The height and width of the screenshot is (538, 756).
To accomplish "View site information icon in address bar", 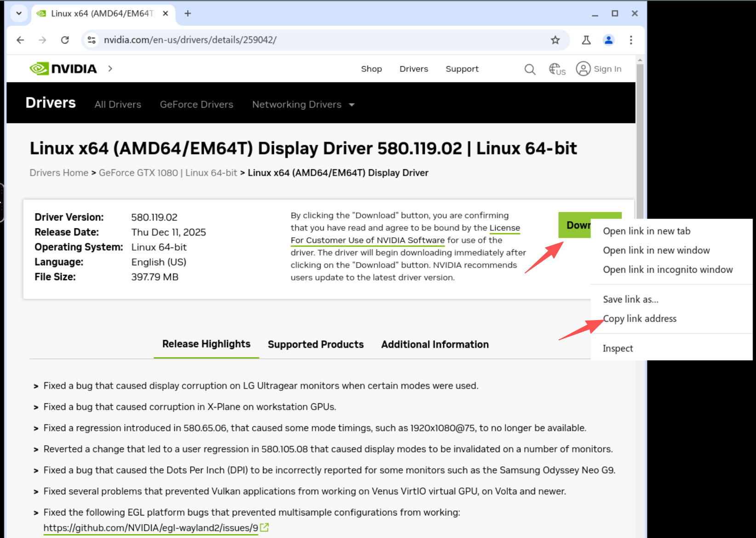I will [92, 40].
